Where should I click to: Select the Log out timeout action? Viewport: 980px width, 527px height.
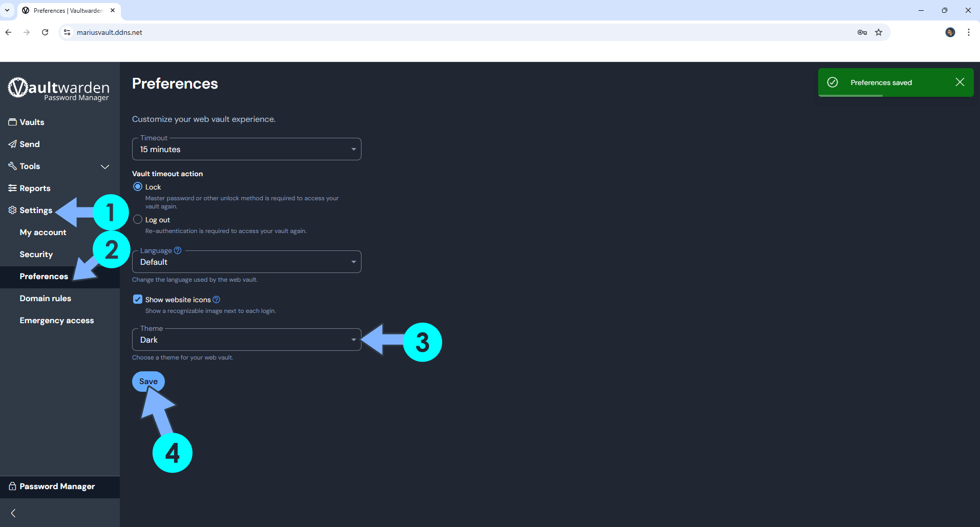click(138, 220)
